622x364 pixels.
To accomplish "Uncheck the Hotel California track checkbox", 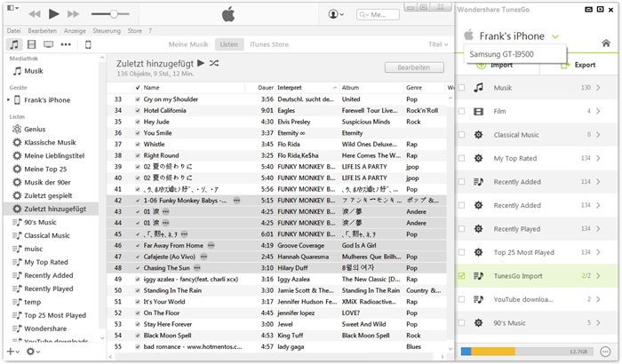I will pos(138,111).
